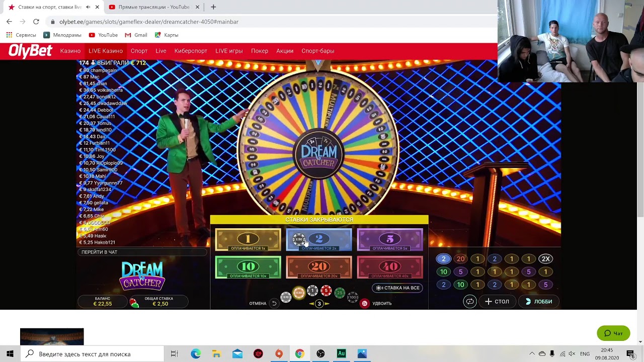Toggle the autoplay loop icon
The image size is (644, 362).
tap(470, 302)
